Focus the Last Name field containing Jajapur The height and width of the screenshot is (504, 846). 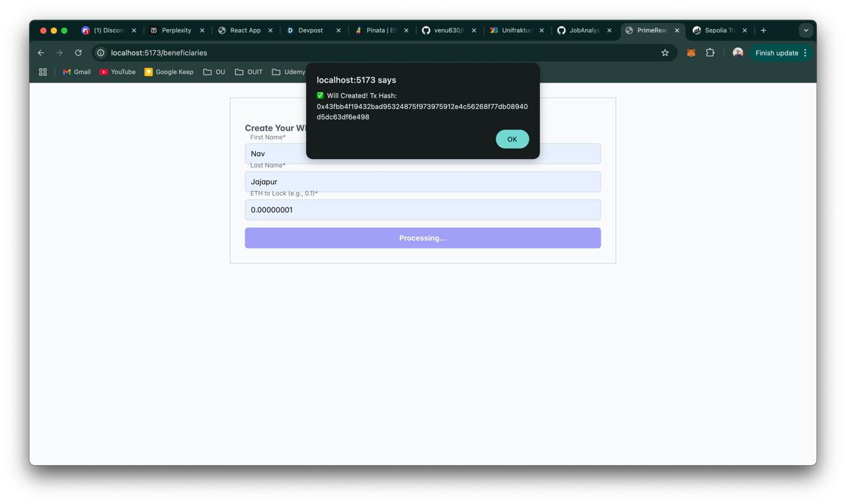tap(423, 182)
